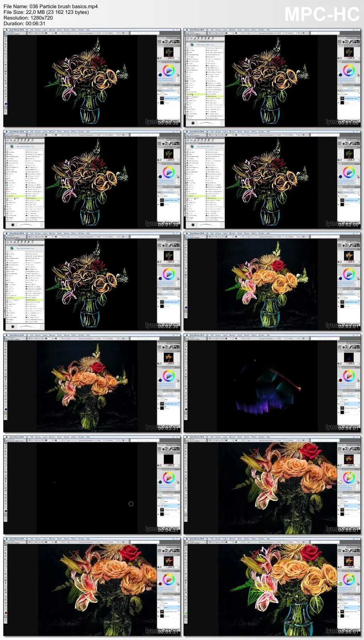Toggle Canvas layer eye in the 00:01:00 frame
Image resolution: width=364 pixels, height=640 pixels.
tap(339, 103)
